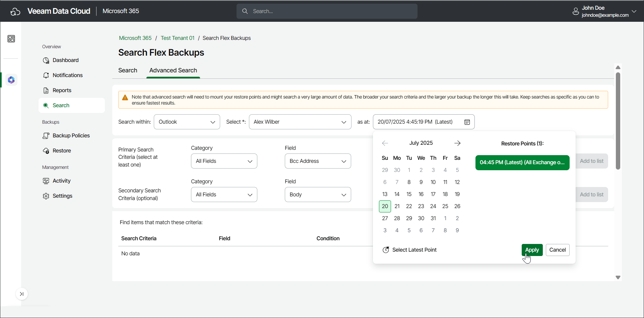Click the John Doe user avatar icon
This screenshot has height=318, width=644.
pos(576,11)
